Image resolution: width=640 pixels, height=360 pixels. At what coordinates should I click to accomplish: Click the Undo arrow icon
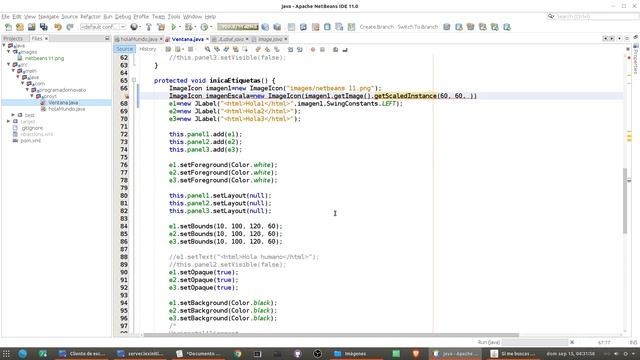(x=58, y=27)
